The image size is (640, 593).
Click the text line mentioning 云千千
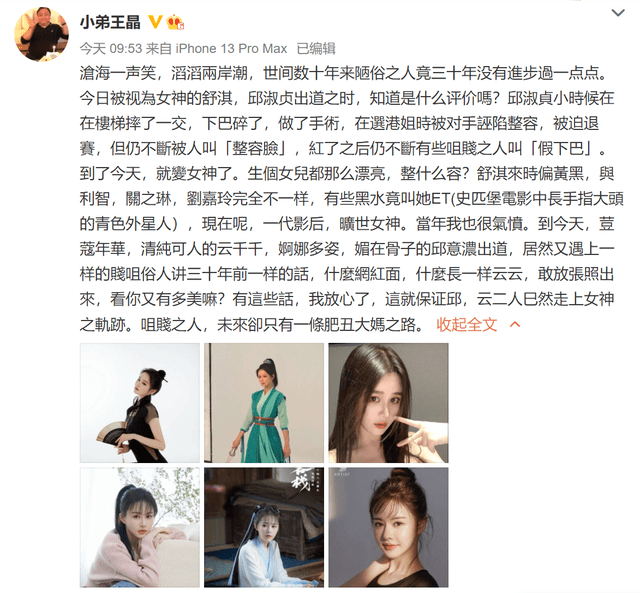(347, 249)
